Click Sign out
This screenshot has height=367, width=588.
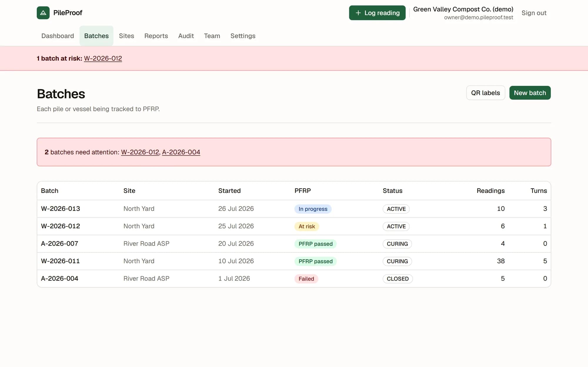point(534,13)
